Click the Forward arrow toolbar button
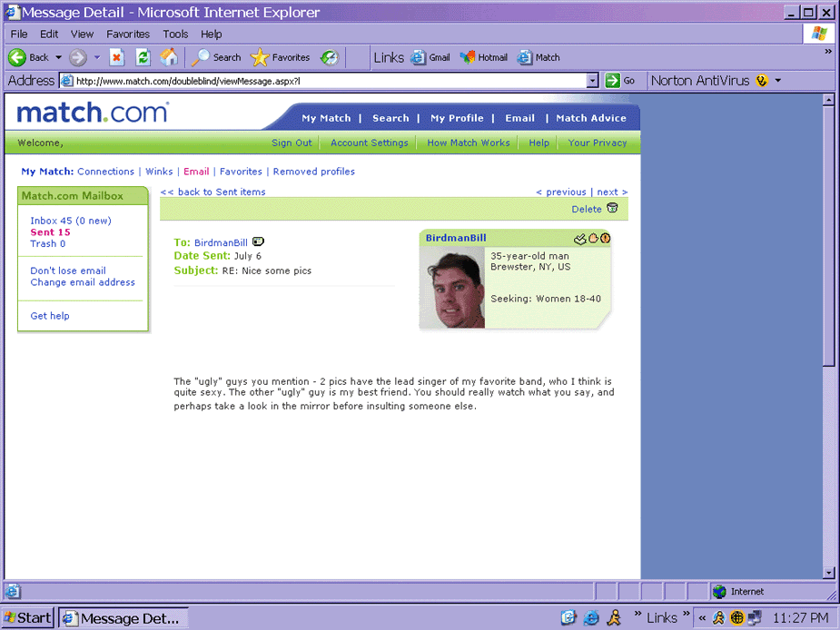840x630 pixels. pos(78,57)
